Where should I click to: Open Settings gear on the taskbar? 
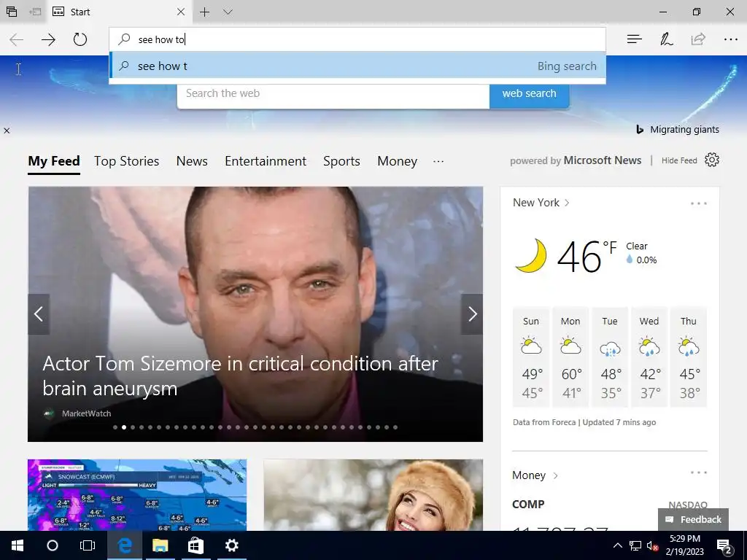click(231, 545)
